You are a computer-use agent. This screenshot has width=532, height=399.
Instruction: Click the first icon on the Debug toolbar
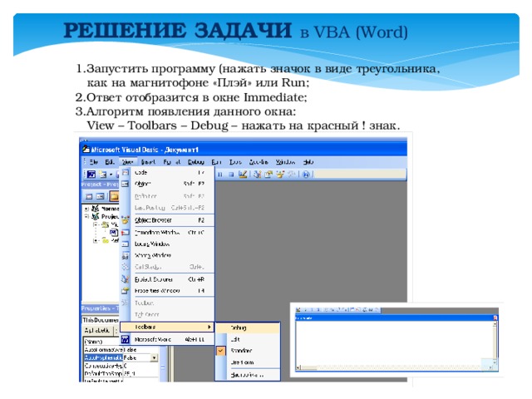click(x=298, y=310)
